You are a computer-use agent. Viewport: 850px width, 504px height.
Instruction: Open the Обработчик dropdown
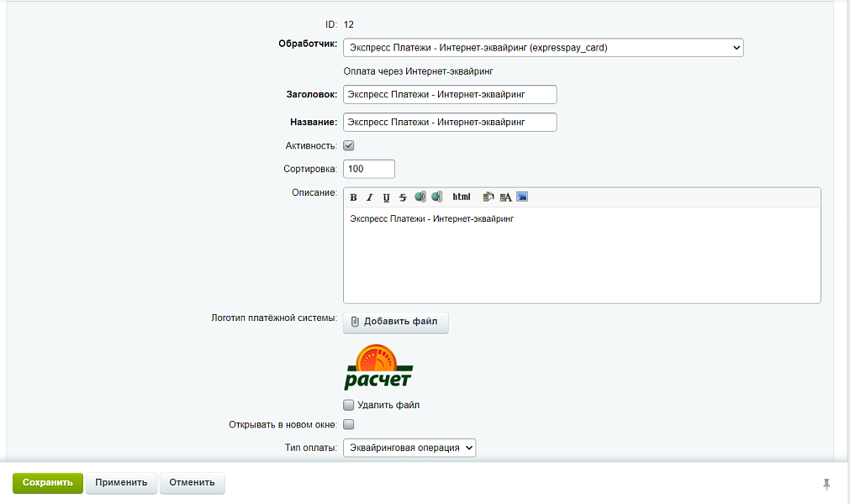(543, 48)
